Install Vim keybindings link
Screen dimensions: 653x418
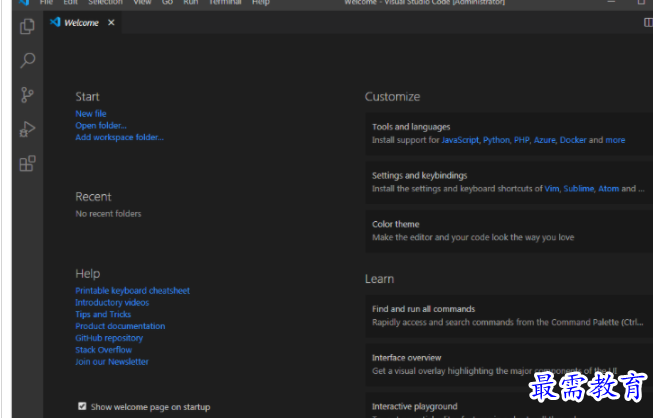coord(552,189)
